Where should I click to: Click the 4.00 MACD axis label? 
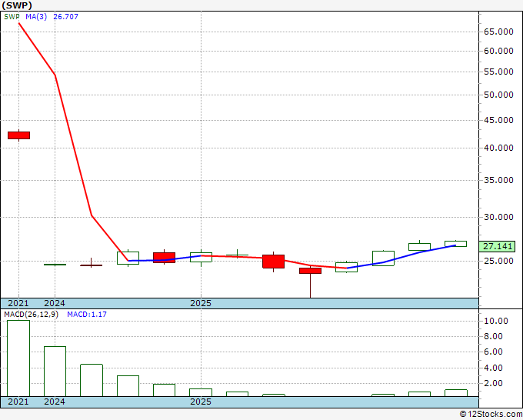pyautogui.click(x=493, y=368)
